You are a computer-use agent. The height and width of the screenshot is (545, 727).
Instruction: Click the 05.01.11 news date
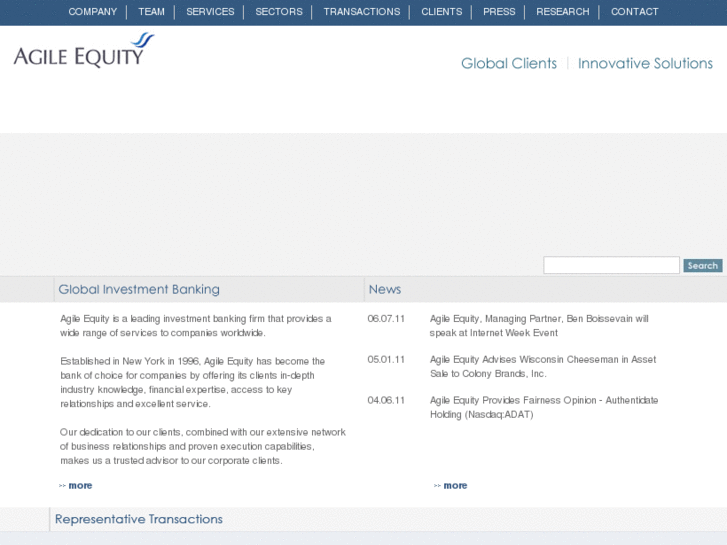[386, 359]
